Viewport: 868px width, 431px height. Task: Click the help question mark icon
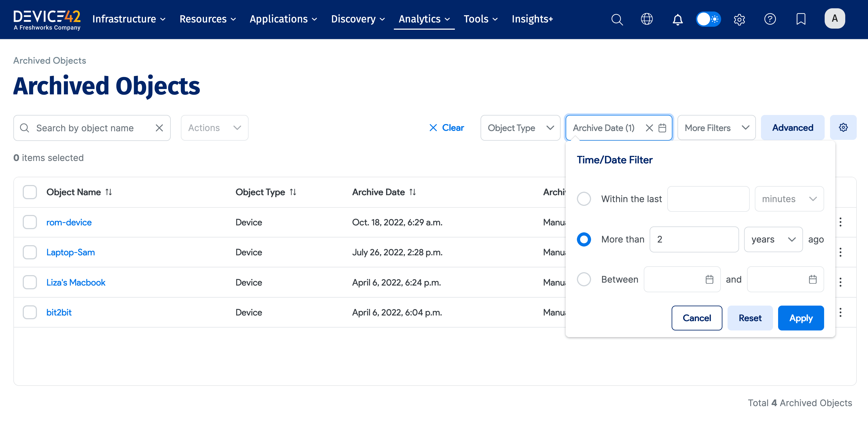point(771,19)
